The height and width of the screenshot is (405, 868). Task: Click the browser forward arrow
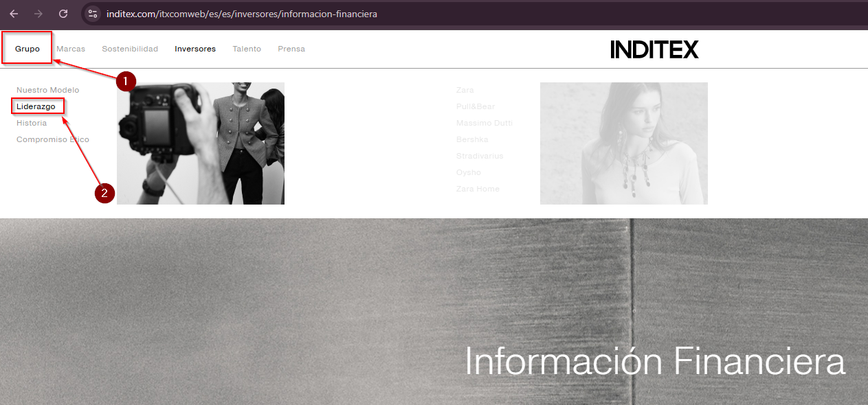38,14
